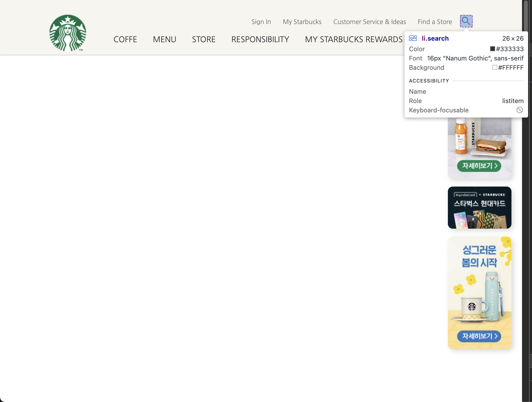The image size is (532, 402).
Task: Click the magnifying glass search icon
Action: coord(466,21)
